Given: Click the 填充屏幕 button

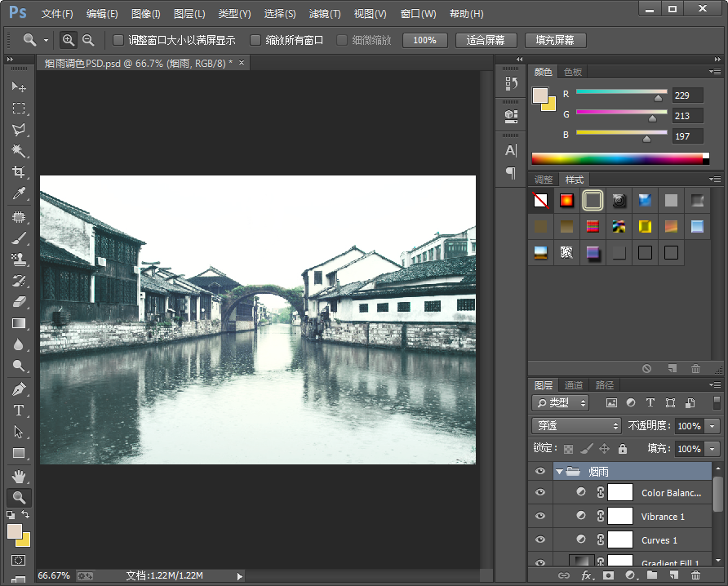Looking at the screenshot, I should [x=555, y=40].
